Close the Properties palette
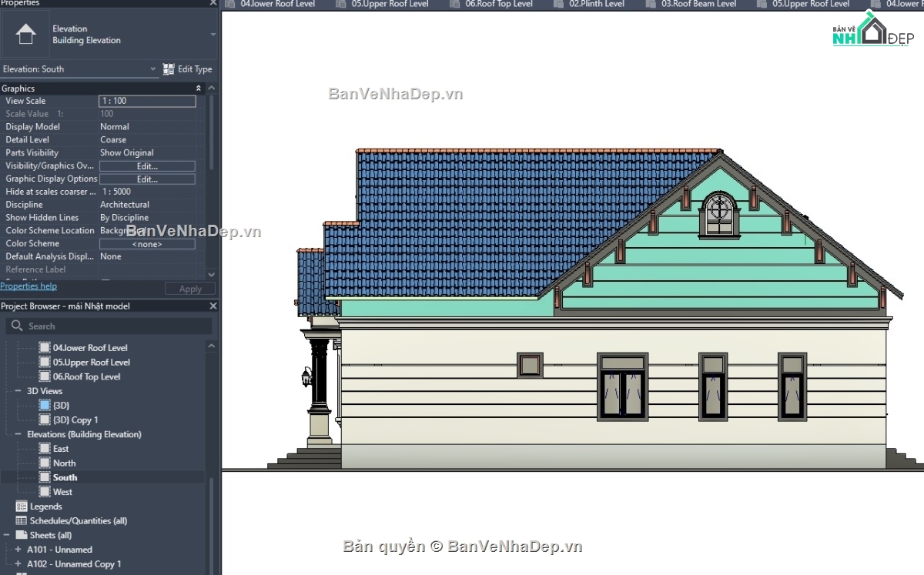Image resolution: width=924 pixels, height=575 pixels. tap(213, 3)
